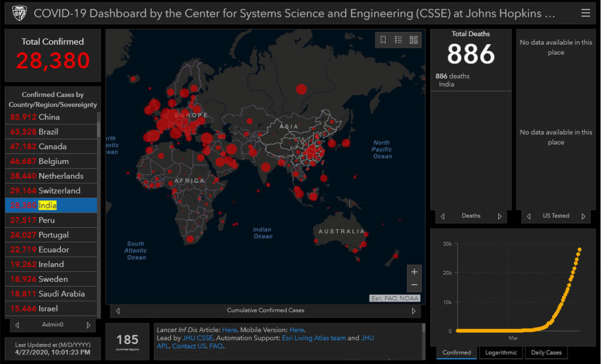The height and width of the screenshot is (364, 601).
Task: Click the 185 countries/regions counter
Action: click(127, 342)
